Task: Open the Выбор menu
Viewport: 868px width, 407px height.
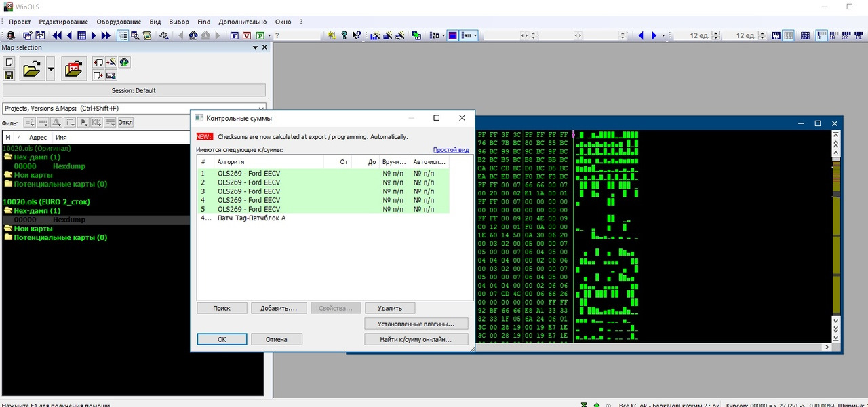Action: click(179, 22)
